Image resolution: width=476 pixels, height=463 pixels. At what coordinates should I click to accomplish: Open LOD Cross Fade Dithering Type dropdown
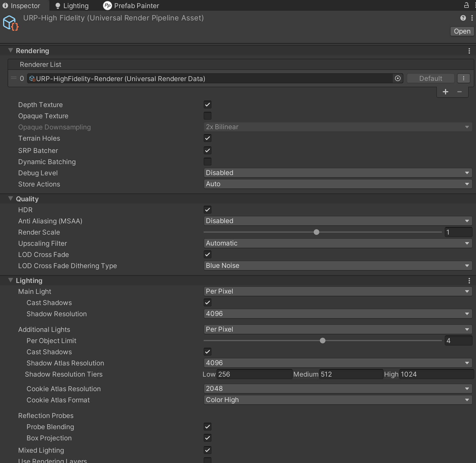pyautogui.click(x=338, y=266)
